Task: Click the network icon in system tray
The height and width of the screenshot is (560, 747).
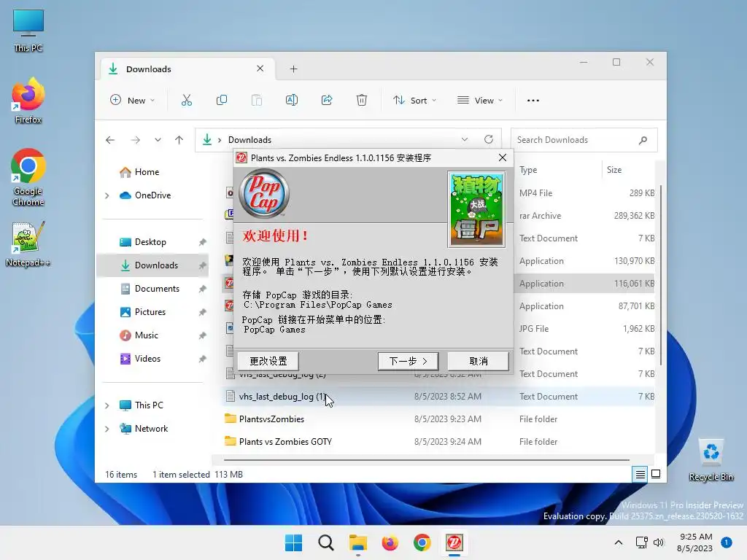Action: click(641, 542)
